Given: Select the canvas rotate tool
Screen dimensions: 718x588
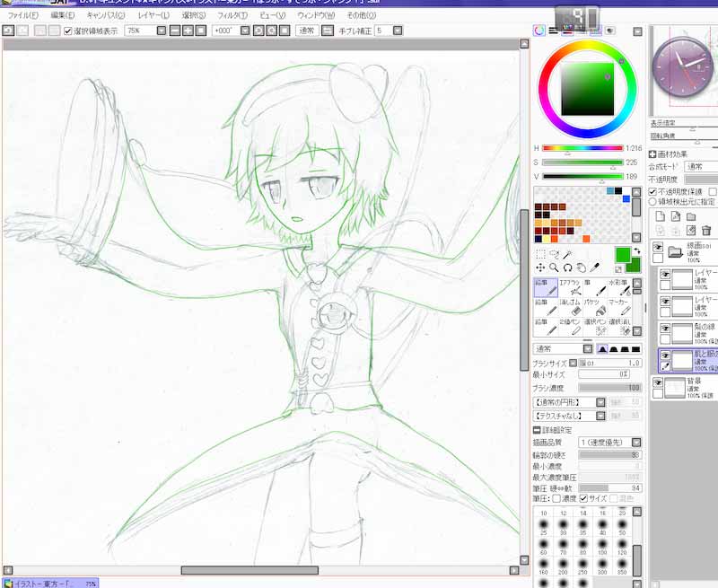Looking at the screenshot, I should [568, 268].
